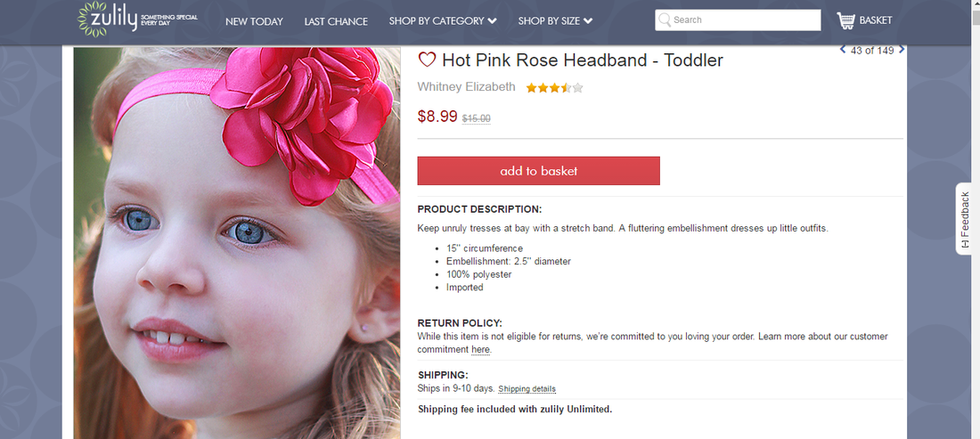
Task: Click the Hot Pink Rose Headband title
Action: [582, 60]
